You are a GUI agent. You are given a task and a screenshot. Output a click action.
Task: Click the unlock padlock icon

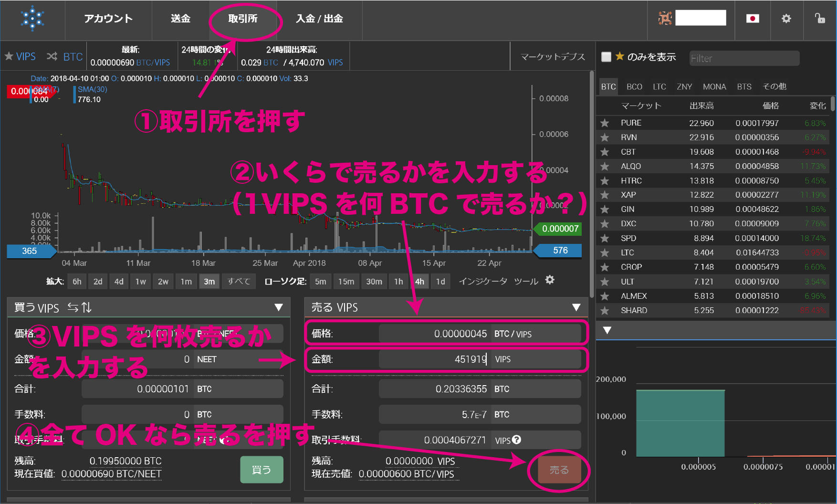pos(819,19)
